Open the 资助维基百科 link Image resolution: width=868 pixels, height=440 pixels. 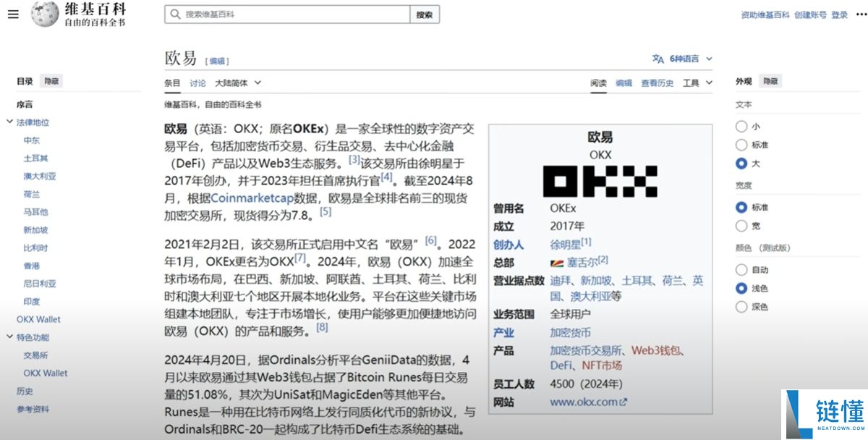(x=765, y=14)
